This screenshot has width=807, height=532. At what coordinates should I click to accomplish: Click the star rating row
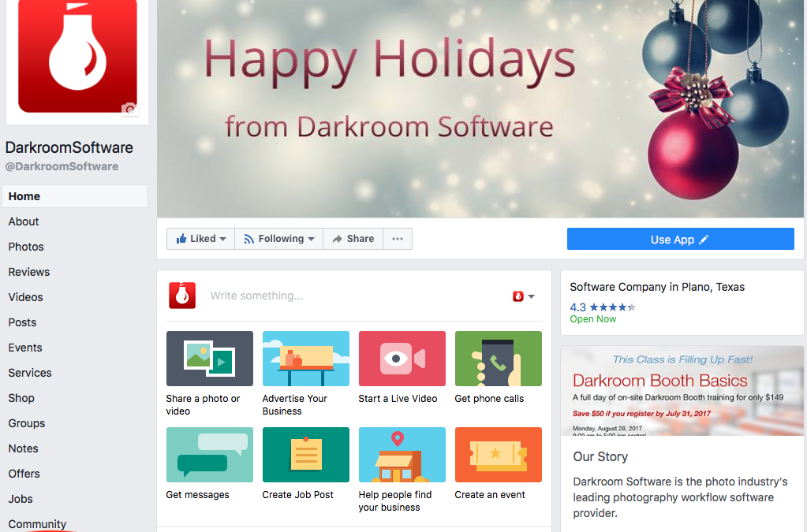pos(612,307)
